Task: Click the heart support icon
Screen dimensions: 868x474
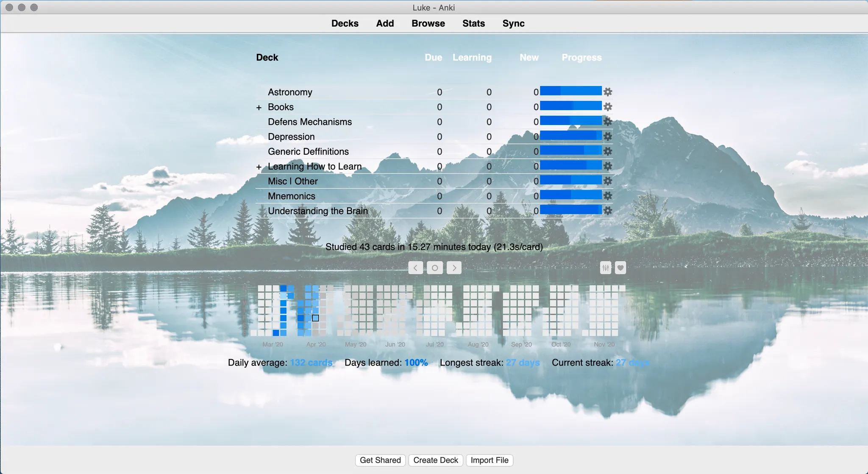Action: [620, 268]
